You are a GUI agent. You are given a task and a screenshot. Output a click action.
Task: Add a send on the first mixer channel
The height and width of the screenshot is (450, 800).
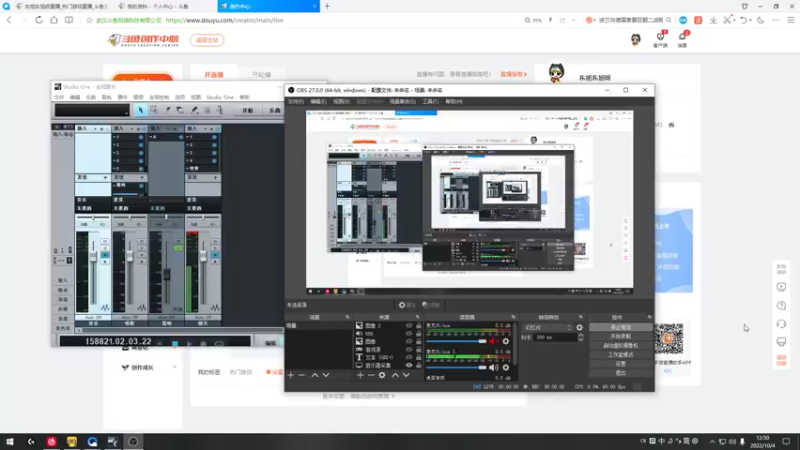click(x=106, y=177)
